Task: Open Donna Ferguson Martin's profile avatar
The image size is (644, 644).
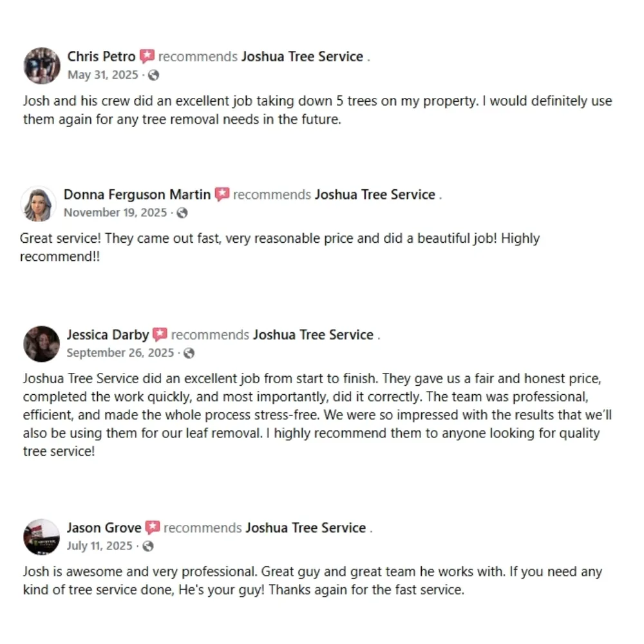Action: [39, 204]
